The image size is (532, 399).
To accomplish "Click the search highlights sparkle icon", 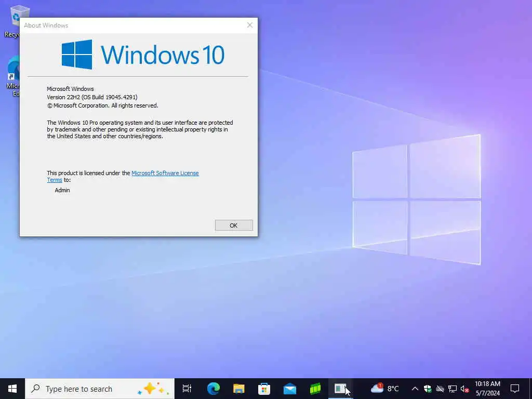I will point(153,389).
